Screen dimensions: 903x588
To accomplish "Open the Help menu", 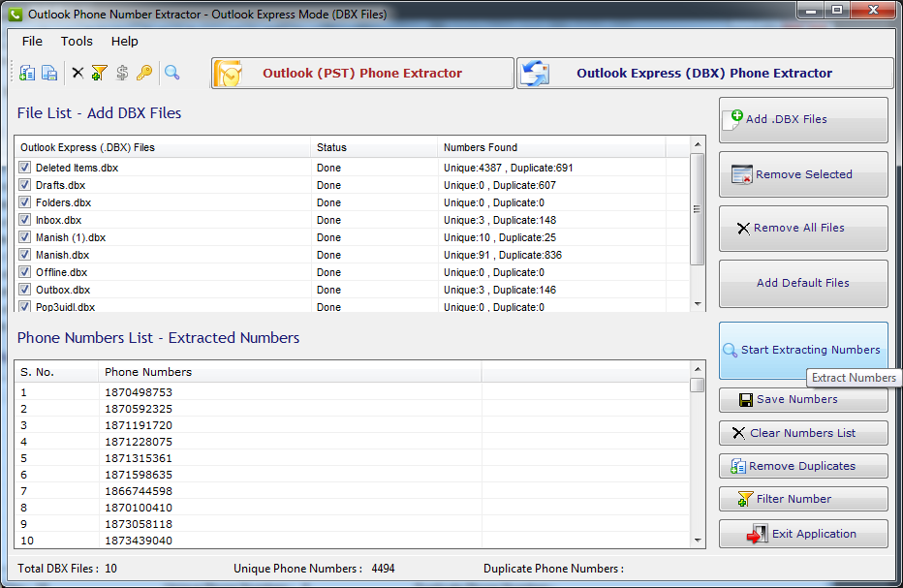I will click(124, 42).
